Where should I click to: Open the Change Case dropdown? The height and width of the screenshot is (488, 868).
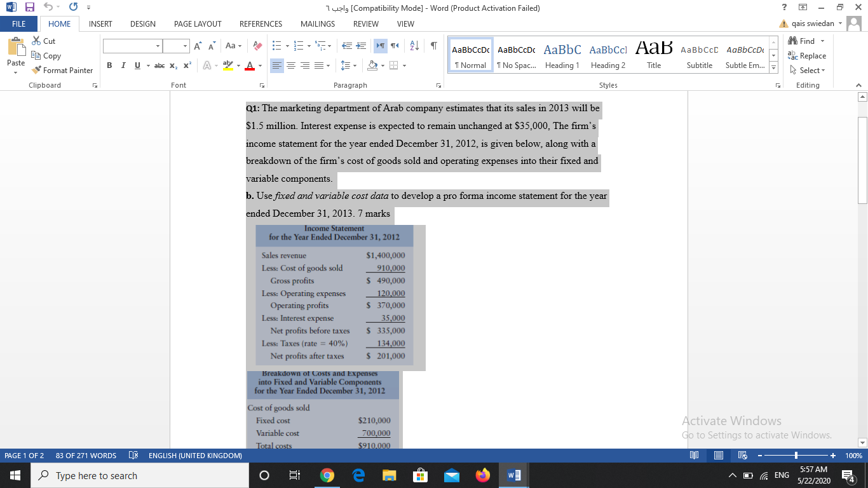pyautogui.click(x=233, y=46)
